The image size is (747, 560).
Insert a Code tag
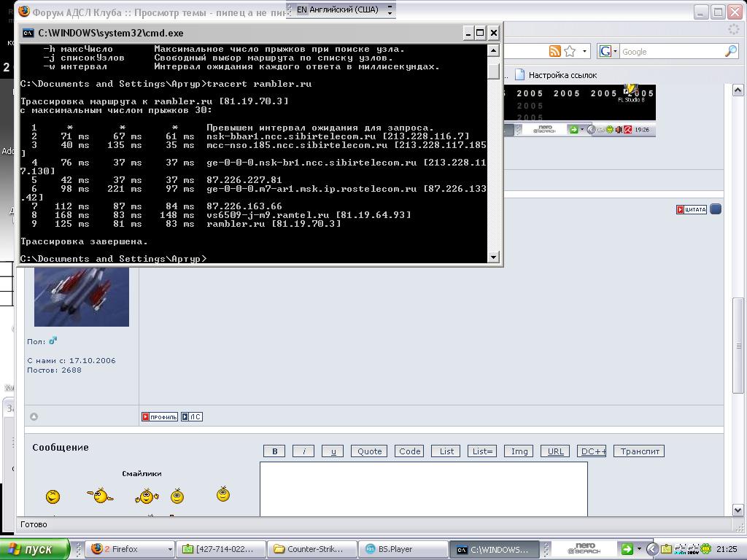pyautogui.click(x=409, y=451)
